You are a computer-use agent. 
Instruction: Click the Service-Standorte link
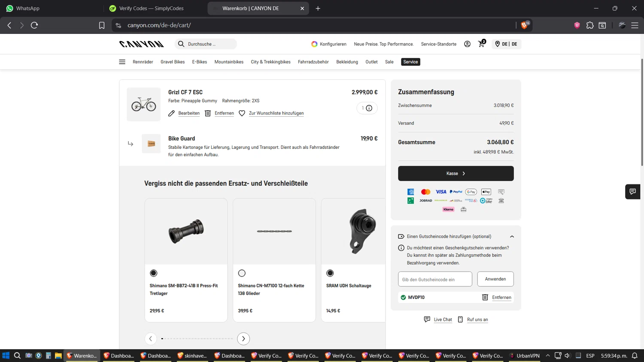tap(439, 44)
